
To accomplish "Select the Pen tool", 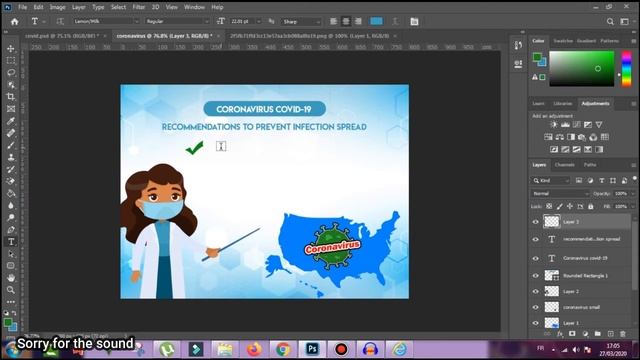I will (x=11, y=230).
